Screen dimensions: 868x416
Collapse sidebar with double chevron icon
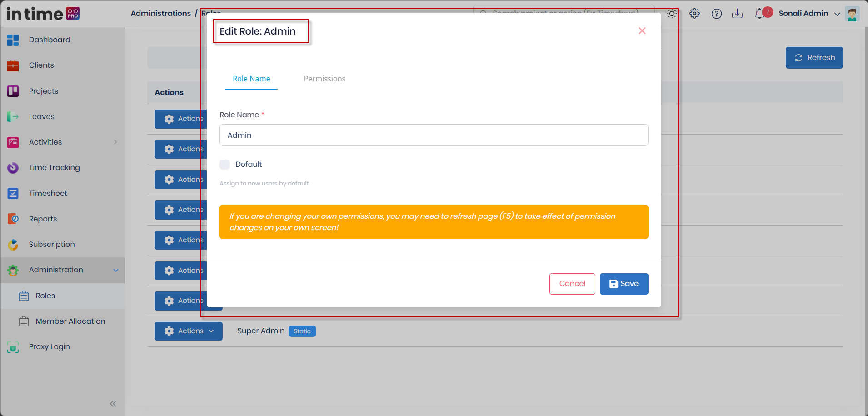pos(113,404)
